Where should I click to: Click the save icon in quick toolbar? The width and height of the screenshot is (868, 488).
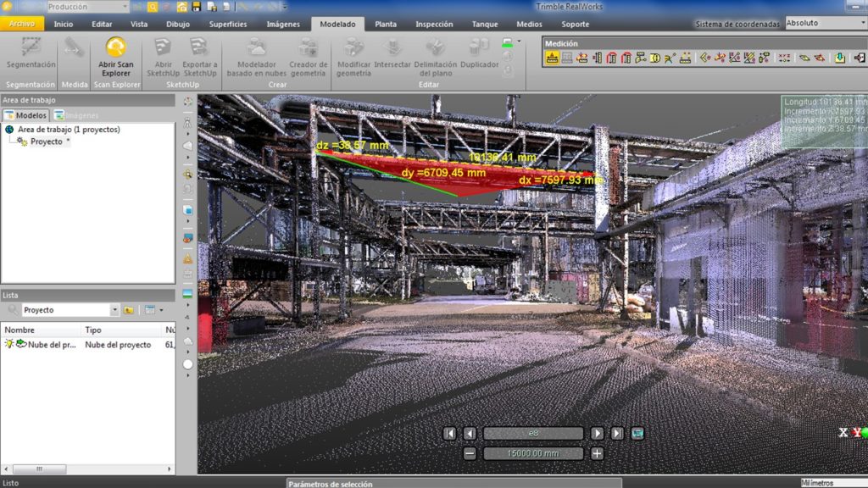pos(197,7)
